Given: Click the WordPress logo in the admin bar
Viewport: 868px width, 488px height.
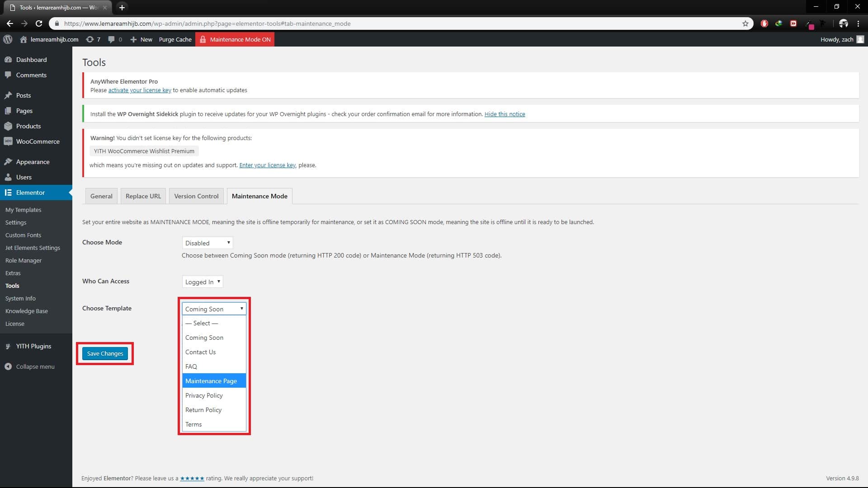Looking at the screenshot, I should tap(8, 39).
